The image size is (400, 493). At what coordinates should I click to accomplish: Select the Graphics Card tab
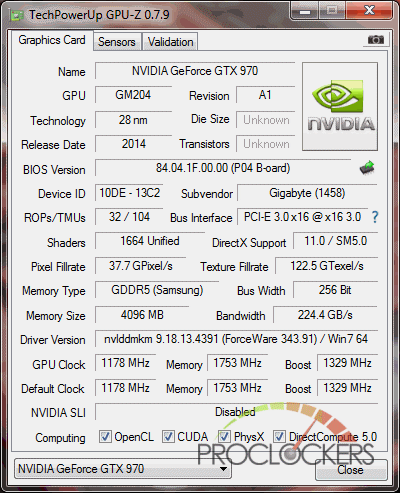pos(52,40)
